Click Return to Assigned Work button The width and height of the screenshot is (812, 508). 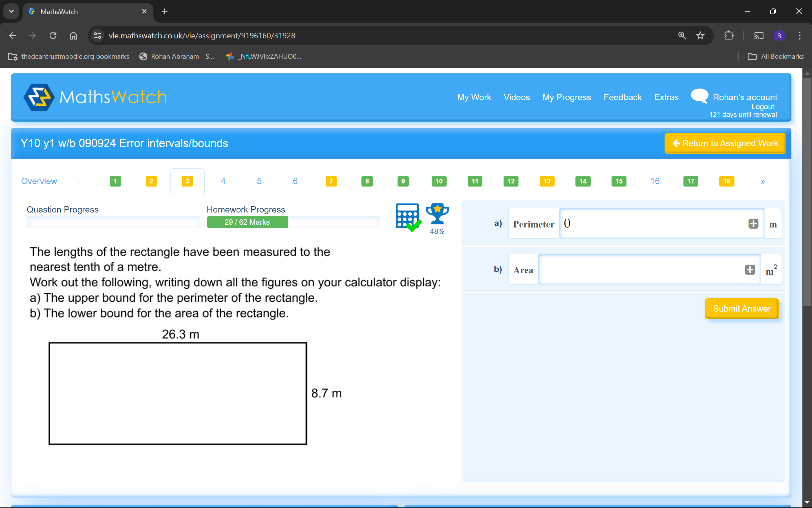click(x=725, y=143)
